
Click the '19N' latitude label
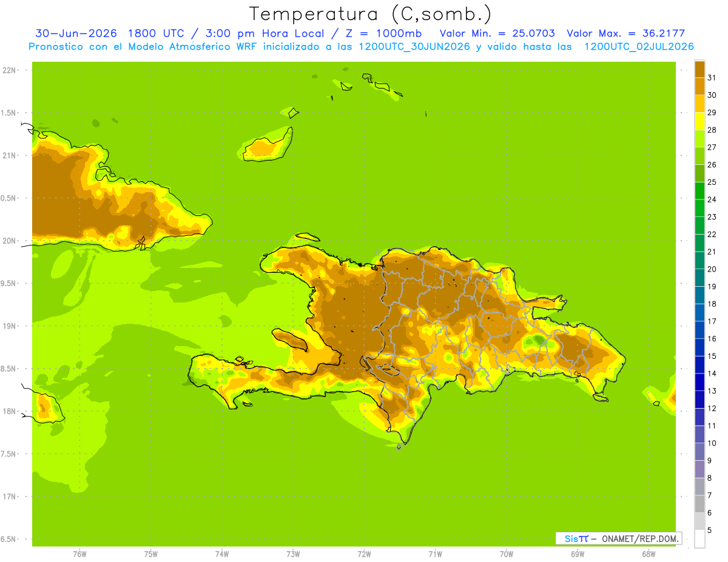tap(9, 326)
